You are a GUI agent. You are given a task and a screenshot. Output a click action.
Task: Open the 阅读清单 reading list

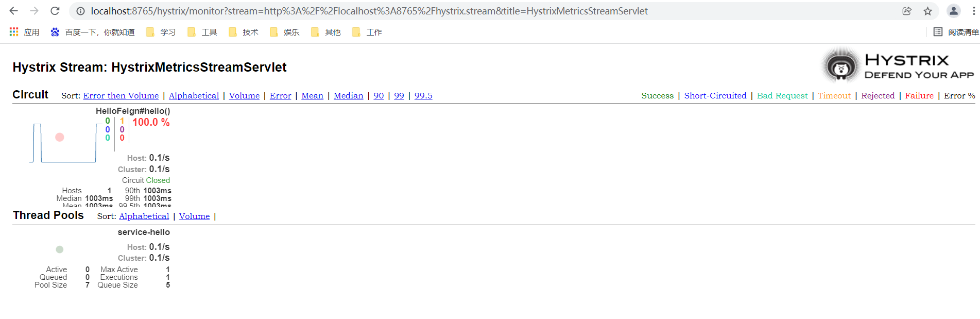click(x=956, y=32)
